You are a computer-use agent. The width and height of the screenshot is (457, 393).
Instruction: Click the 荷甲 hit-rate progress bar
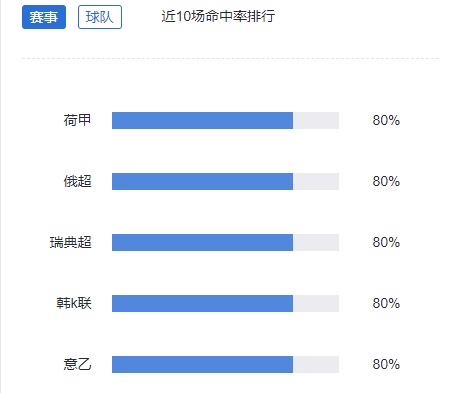(225, 120)
